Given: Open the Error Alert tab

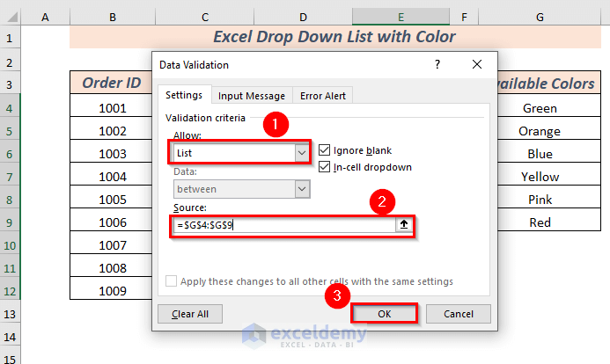Looking at the screenshot, I should 323,96.
